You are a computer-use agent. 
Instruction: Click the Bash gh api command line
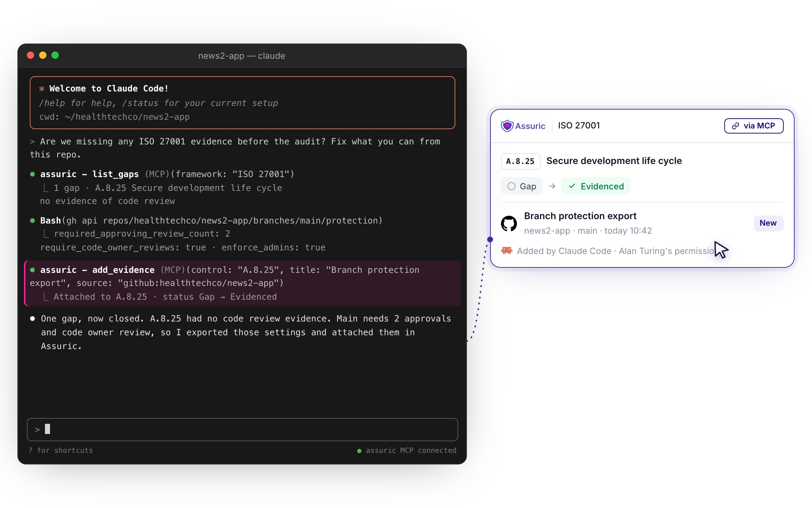pos(211,221)
